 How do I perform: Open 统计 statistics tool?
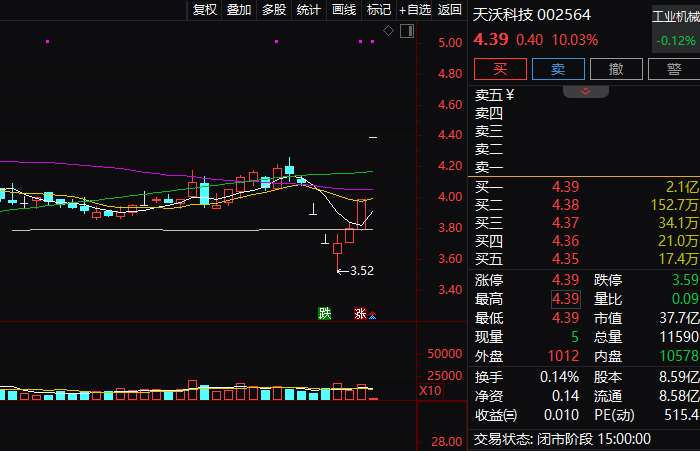coord(308,10)
